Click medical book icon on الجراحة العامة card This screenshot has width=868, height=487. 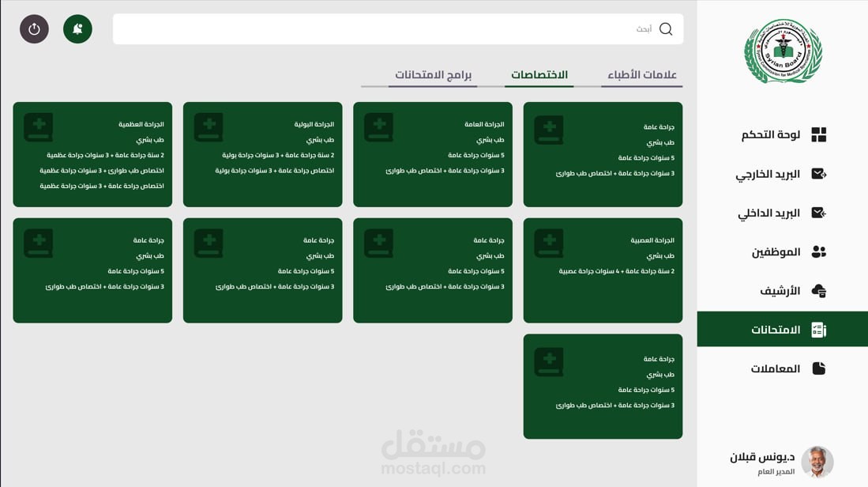(378, 127)
